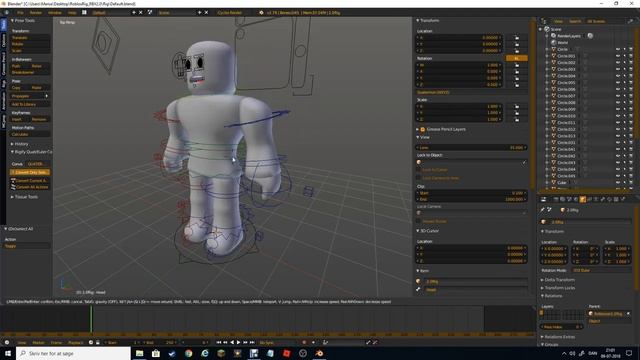This screenshot has width=640, height=360.
Task: Toggle visibility eye for Circle.005
Action: [618, 82]
